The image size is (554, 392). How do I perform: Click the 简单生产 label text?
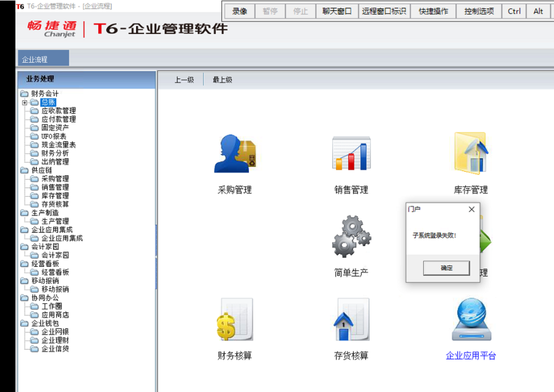click(x=352, y=273)
